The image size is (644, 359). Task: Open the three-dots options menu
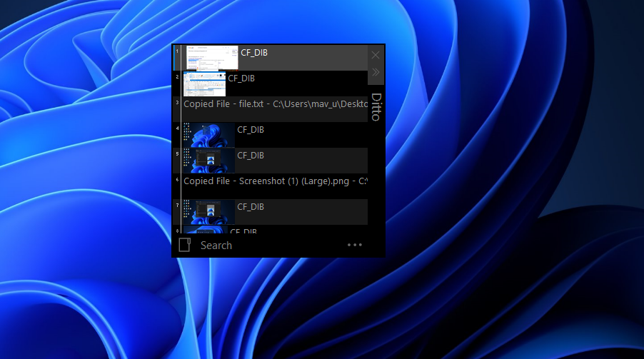point(354,245)
